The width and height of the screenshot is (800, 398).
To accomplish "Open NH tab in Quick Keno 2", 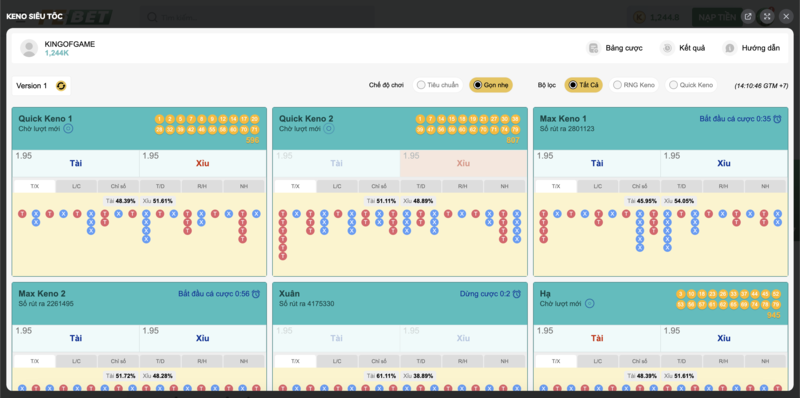I will 505,187.
